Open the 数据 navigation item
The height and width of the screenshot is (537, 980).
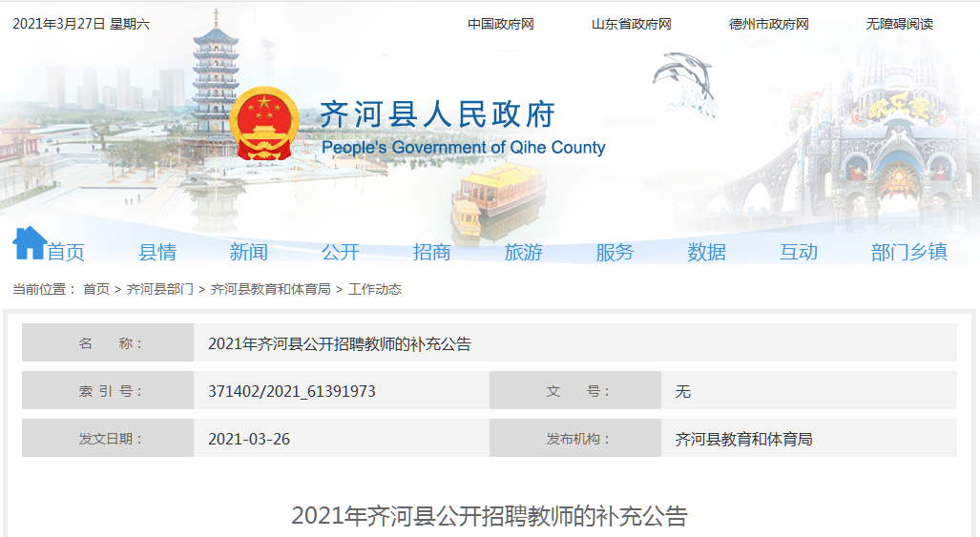(707, 252)
